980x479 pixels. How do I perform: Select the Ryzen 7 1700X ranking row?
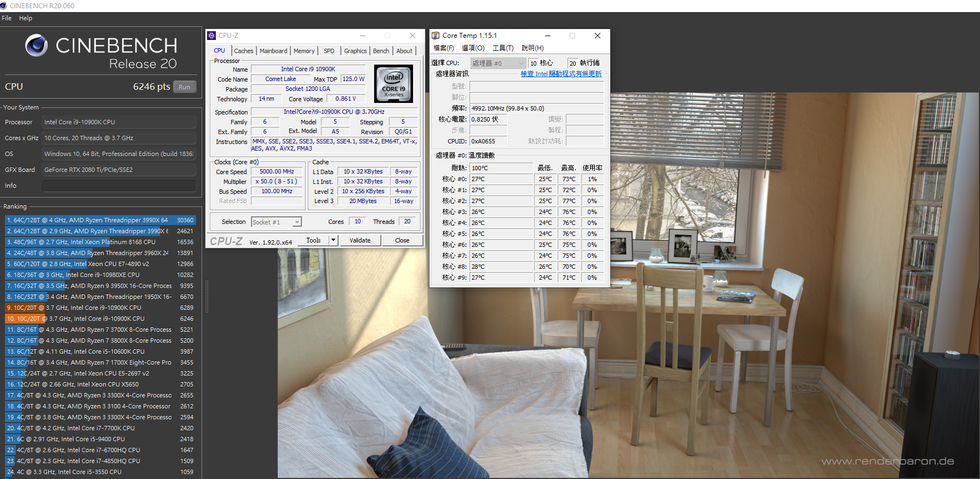(x=100, y=362)
